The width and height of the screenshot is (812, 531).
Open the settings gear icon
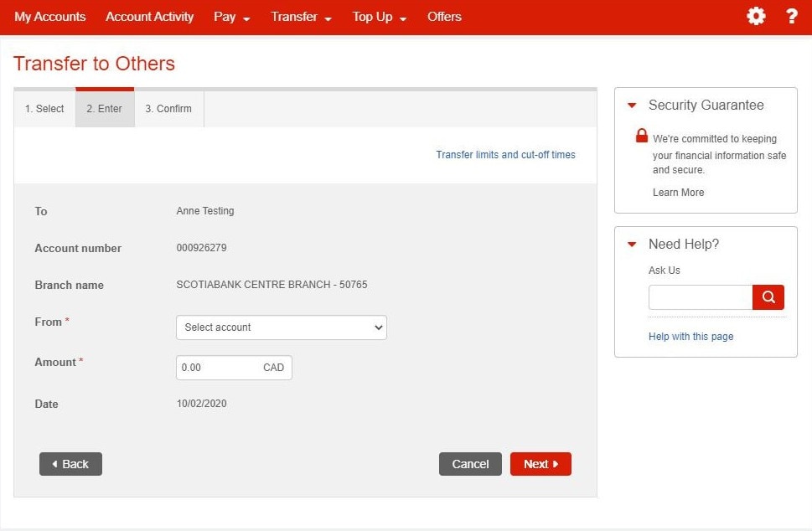(755, 16)
